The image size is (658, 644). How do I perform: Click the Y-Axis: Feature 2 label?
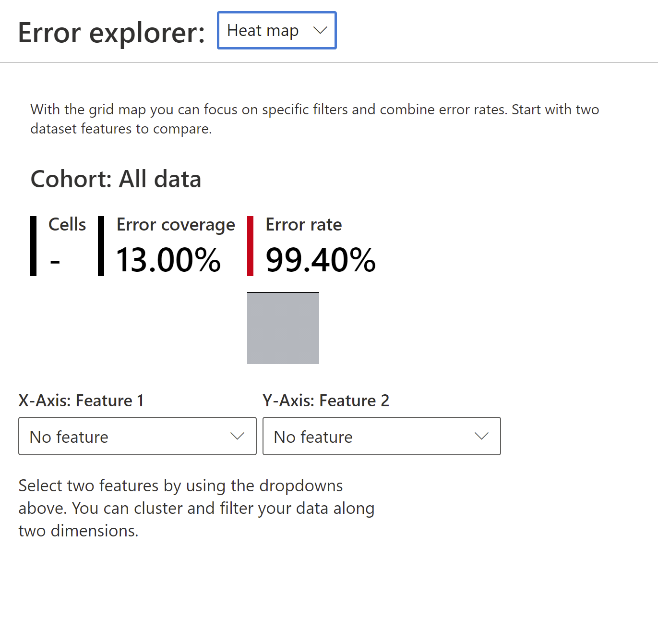pos(326,400)
